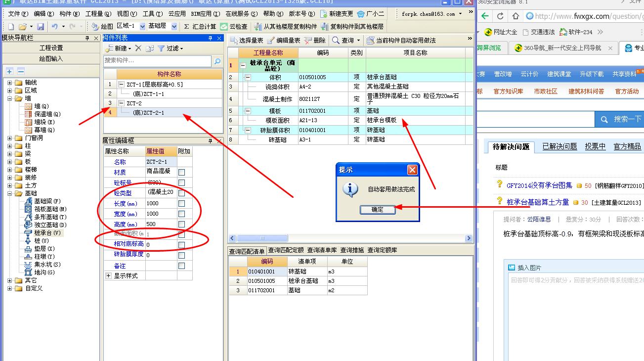Tick the 材质 附加 checkbox

(181, 172)
